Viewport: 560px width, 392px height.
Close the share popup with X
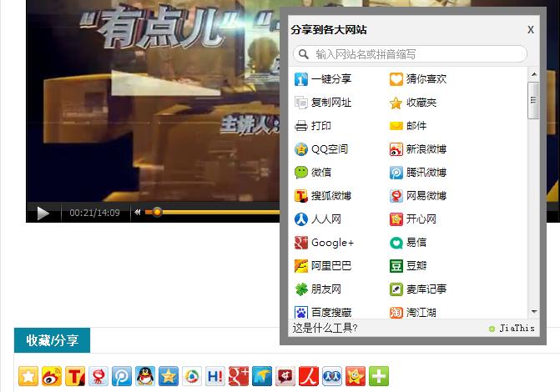531,30
